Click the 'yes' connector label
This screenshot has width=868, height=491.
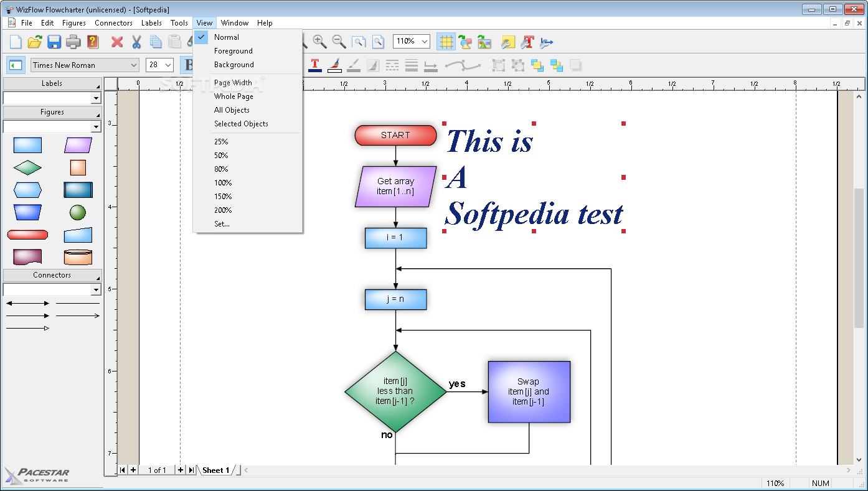pos(457,384)
